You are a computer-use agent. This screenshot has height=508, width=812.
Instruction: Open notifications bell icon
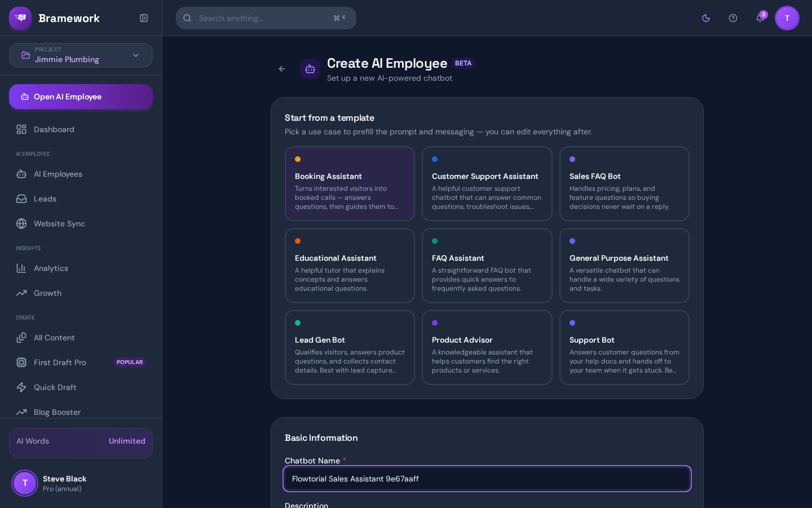tap(760, 18)
